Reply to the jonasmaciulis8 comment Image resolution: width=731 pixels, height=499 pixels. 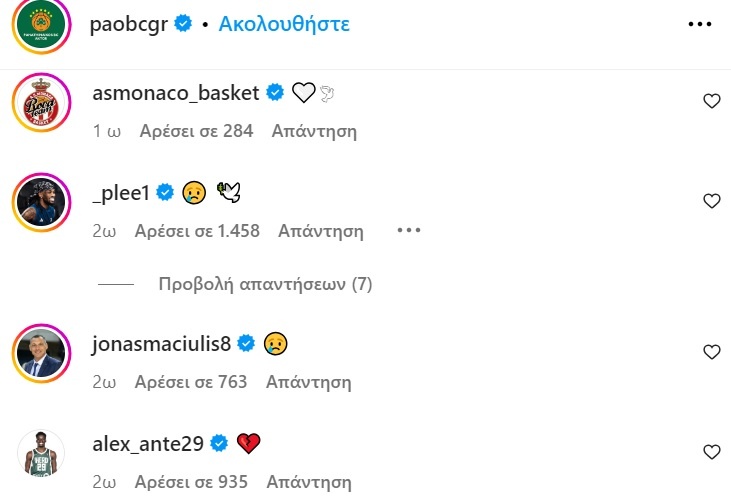coord(311,382)
